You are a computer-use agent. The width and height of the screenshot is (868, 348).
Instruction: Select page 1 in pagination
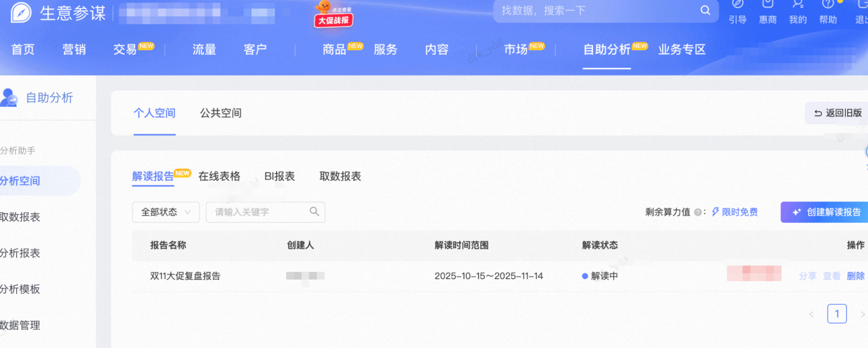click(x=837, y=314)
